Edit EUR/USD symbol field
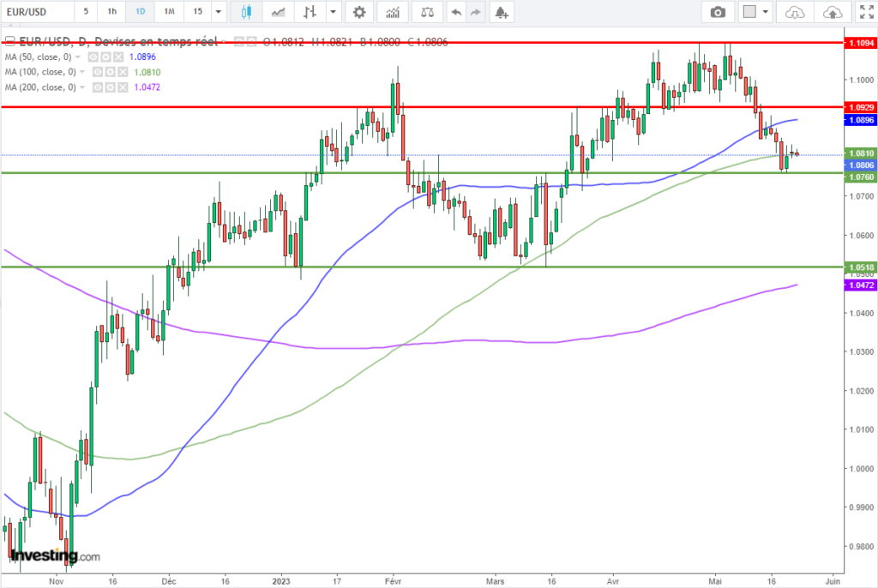Image resolution: width=878 pixels, height=588 pixels. 37,12
